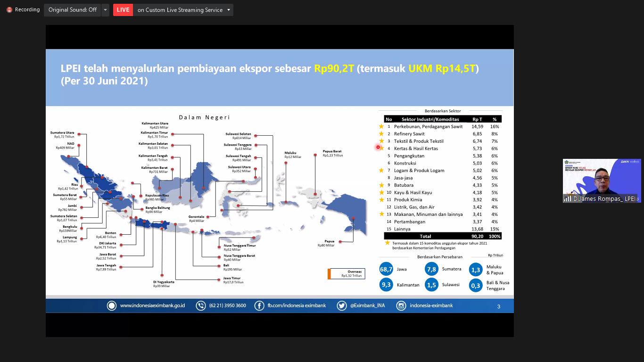Click the Twitter icon beside @Eximbank_INA
The width and height of the screenshot is (644, 362).
[342, 305]
